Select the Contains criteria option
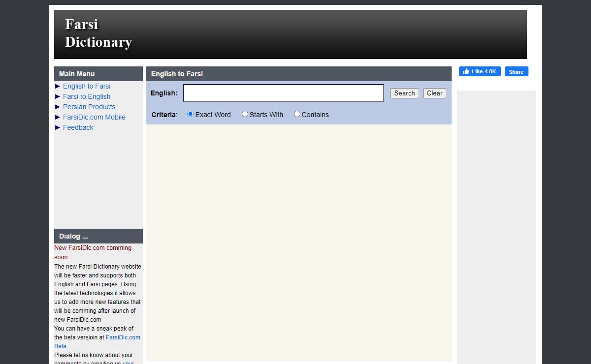The width and height of the screenshot is (591, 364). click(297, 114)
